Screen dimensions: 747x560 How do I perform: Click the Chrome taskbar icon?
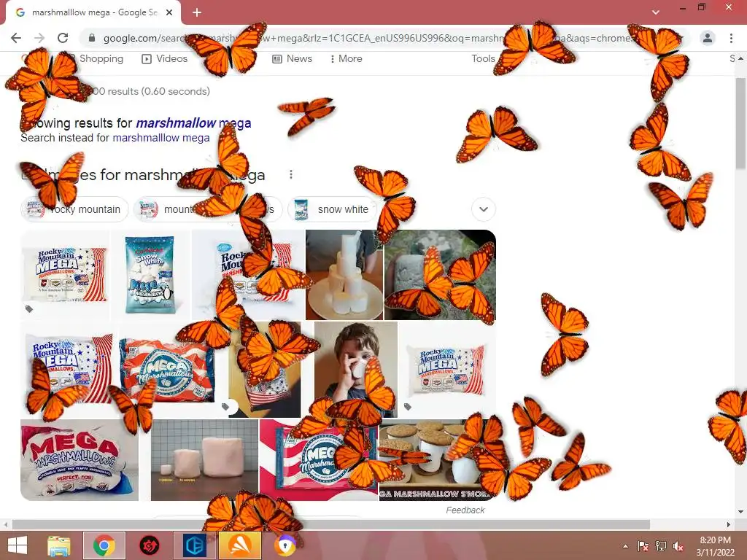click(x=104, y=545)
